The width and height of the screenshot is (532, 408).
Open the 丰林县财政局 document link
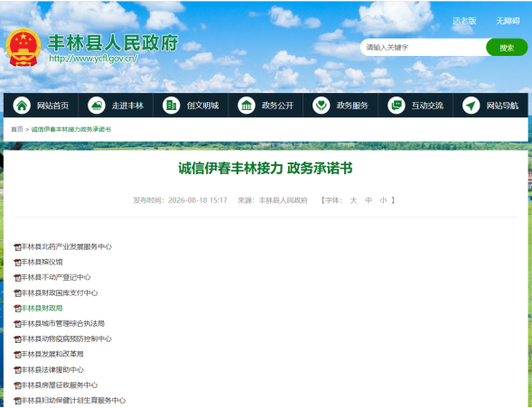point(42,309)
